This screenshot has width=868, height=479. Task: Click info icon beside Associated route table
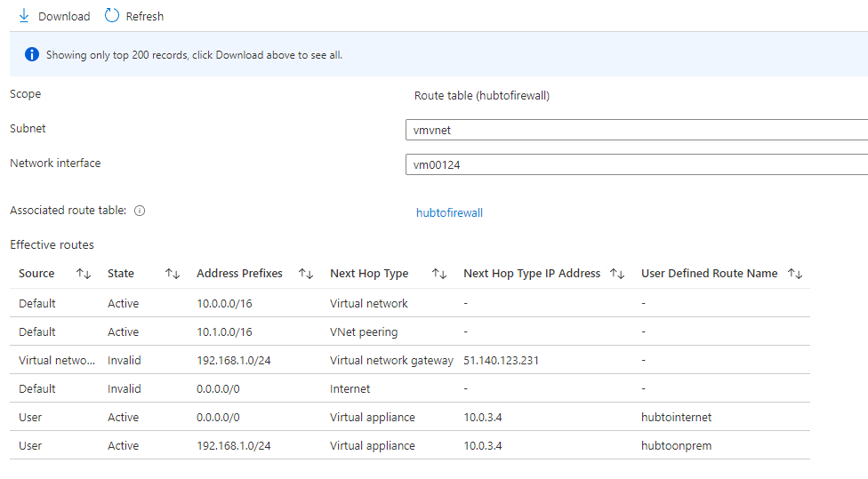click(140, 212)
